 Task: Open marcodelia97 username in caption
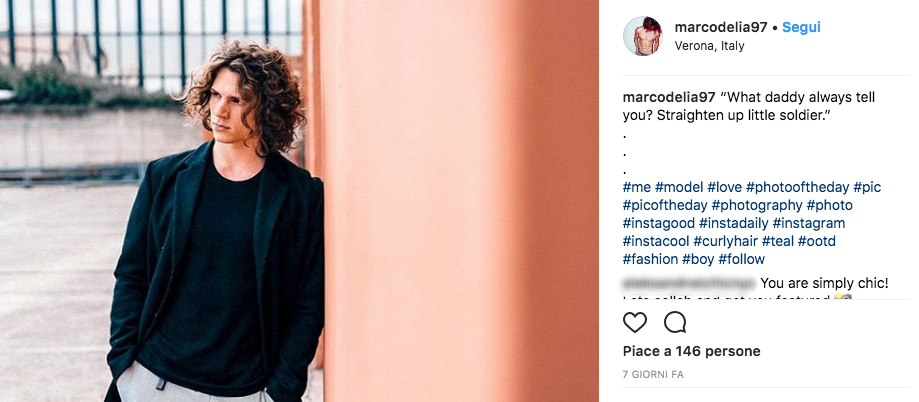pyautogui.click(x=669, y=98)
